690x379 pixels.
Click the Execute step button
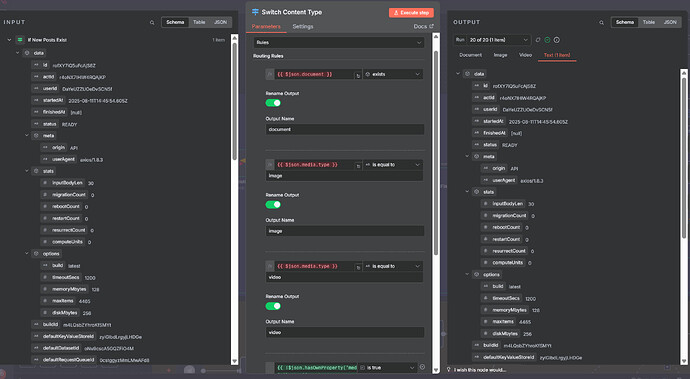tap(411, 13)
